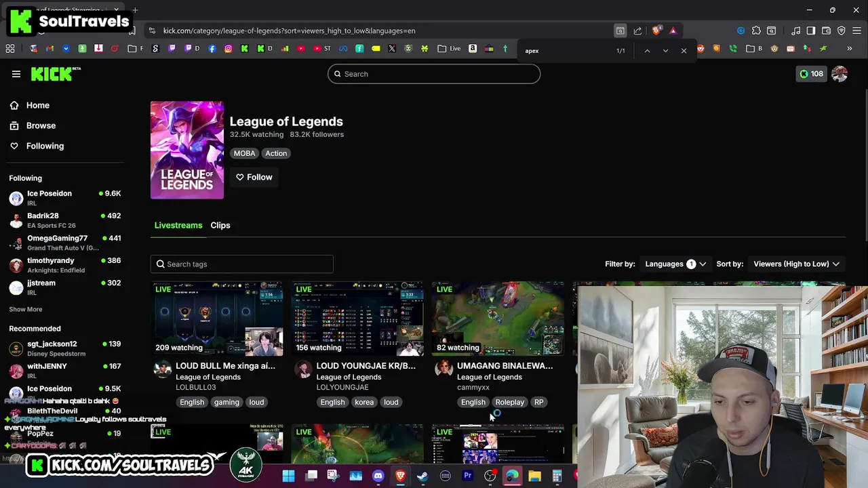Click the RP tag

pos(538,402)
